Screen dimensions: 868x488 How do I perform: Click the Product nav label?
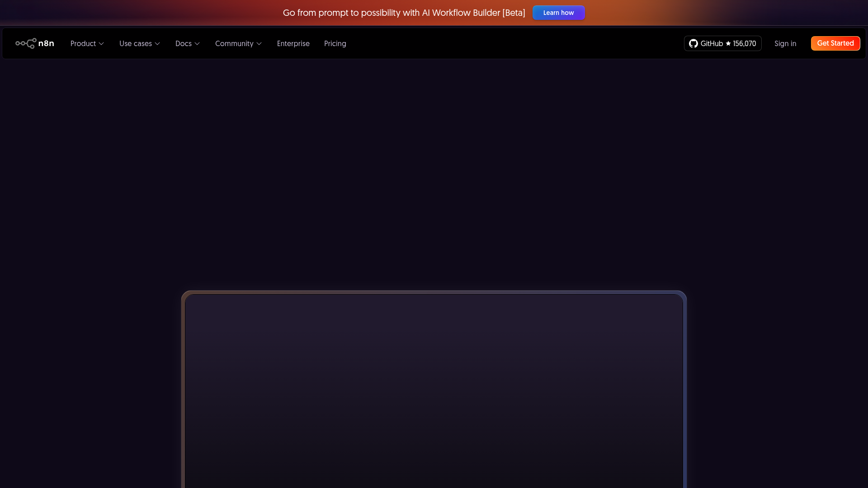(83, 43)
